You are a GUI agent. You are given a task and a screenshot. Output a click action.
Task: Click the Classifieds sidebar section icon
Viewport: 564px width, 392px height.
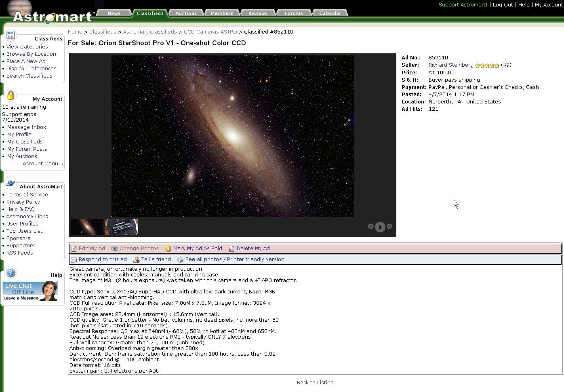(11, 35)
